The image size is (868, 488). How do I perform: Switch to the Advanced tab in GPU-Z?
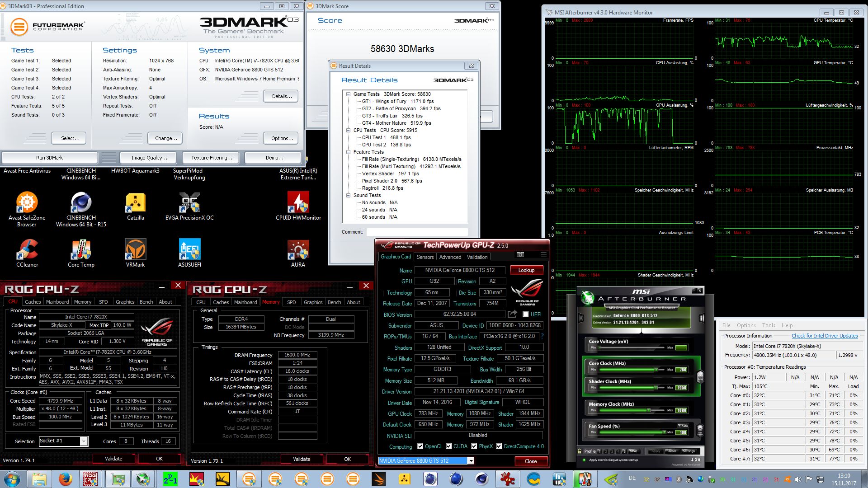450,257
